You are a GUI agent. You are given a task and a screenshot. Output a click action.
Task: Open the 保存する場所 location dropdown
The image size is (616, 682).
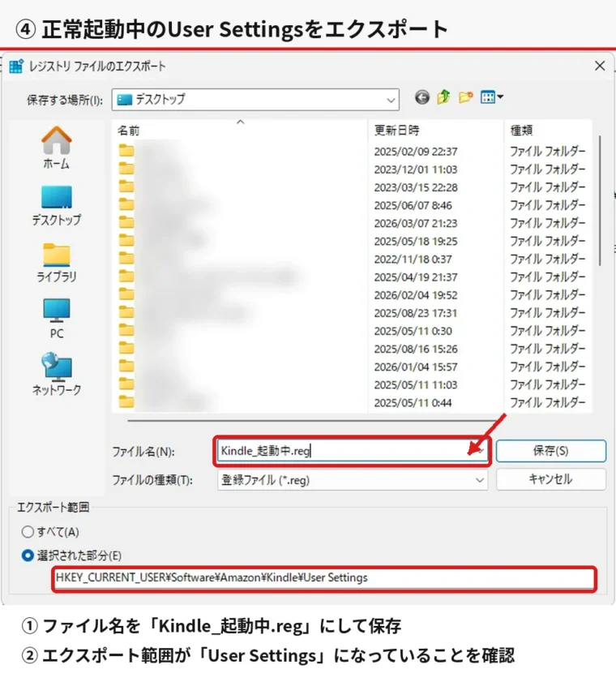coord(255,100)
